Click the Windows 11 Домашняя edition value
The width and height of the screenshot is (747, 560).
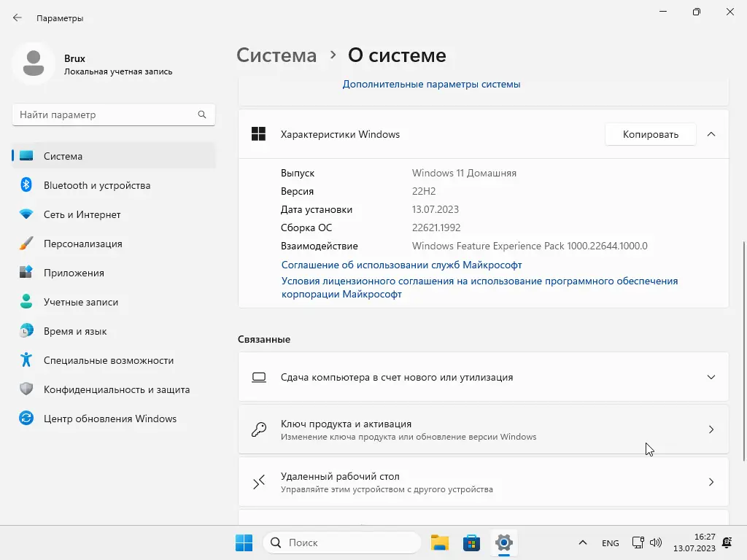464,173
